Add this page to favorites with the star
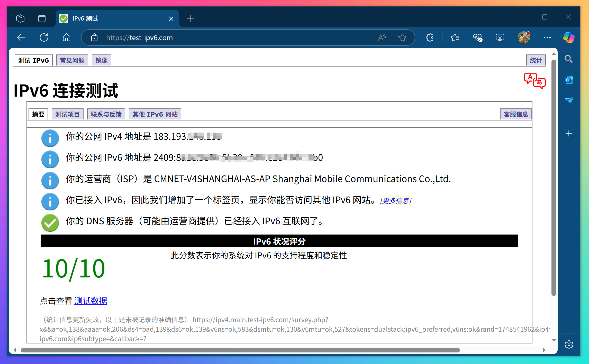This screenshot has height=364, width=589. click(x=402, y=38)
